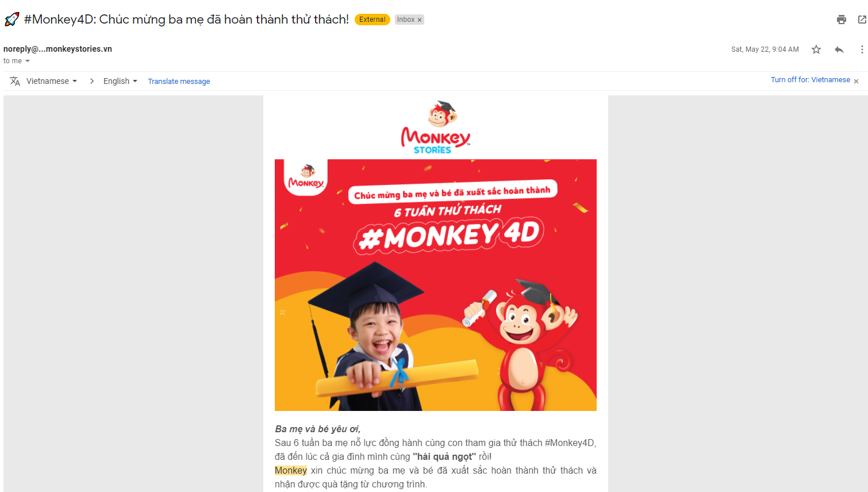Dismiss the translation bar with the X

(856, 82)
